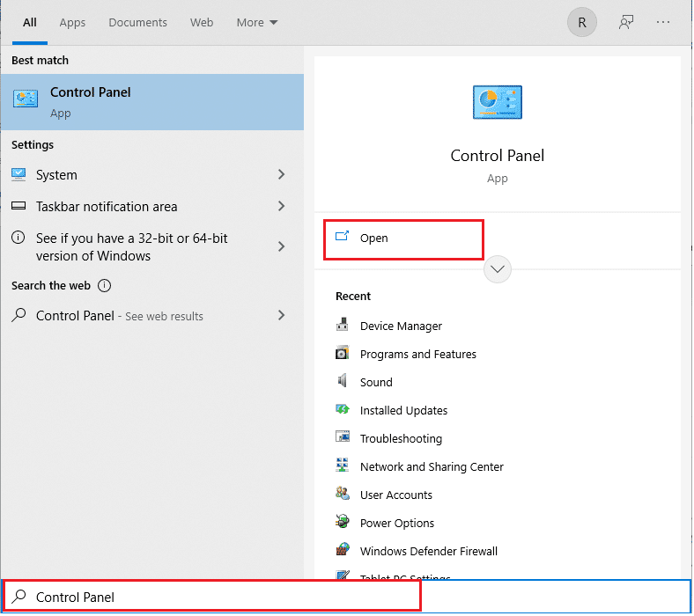
Task: Click the User Accounts icon
Action: pyautogui.click(x=343, y=495)
